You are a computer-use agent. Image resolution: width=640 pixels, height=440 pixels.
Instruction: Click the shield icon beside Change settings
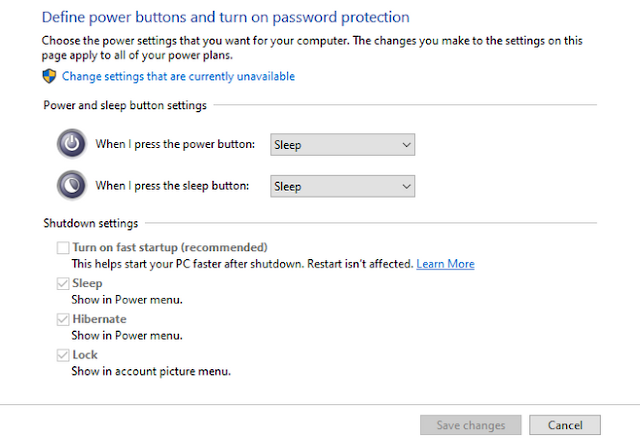[49, 76]
